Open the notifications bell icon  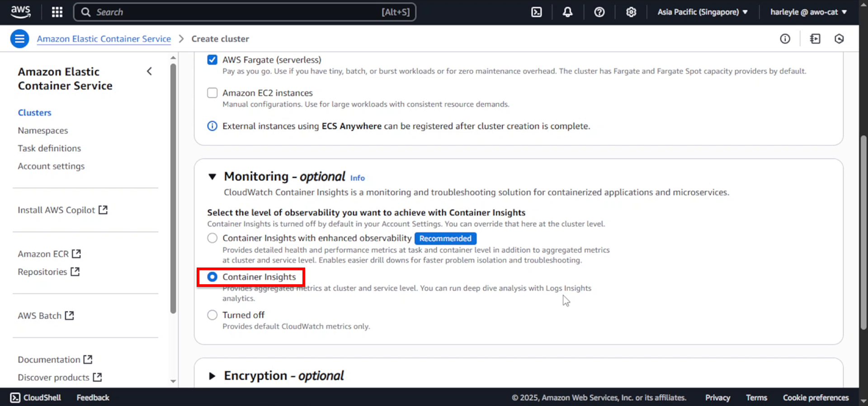coord(567,12)
